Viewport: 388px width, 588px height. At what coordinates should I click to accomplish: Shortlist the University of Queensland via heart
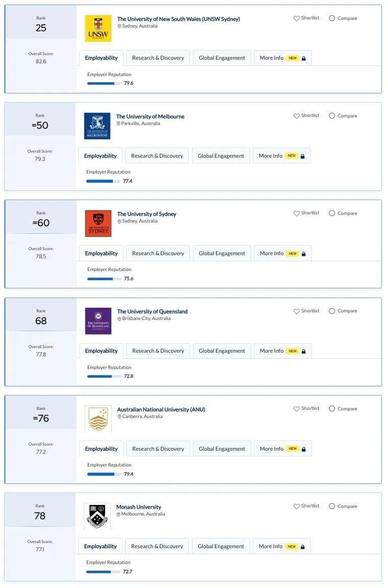(297, 311)
